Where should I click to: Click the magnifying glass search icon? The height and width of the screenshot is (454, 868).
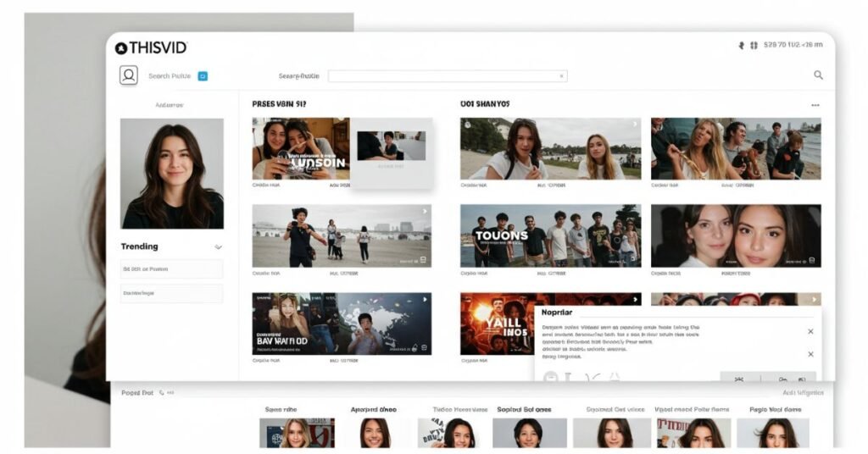818,75
